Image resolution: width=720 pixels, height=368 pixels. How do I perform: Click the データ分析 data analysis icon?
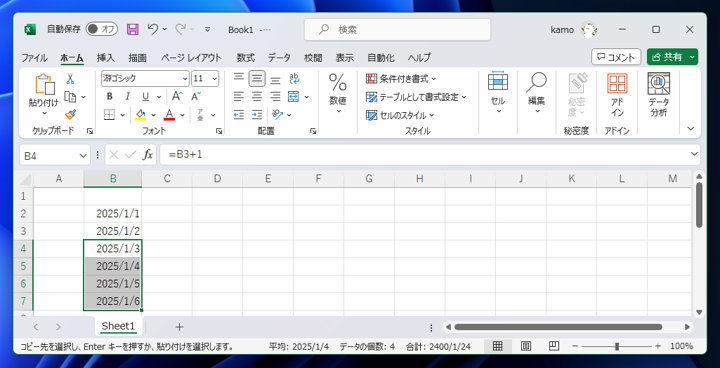tap(658, 84)
